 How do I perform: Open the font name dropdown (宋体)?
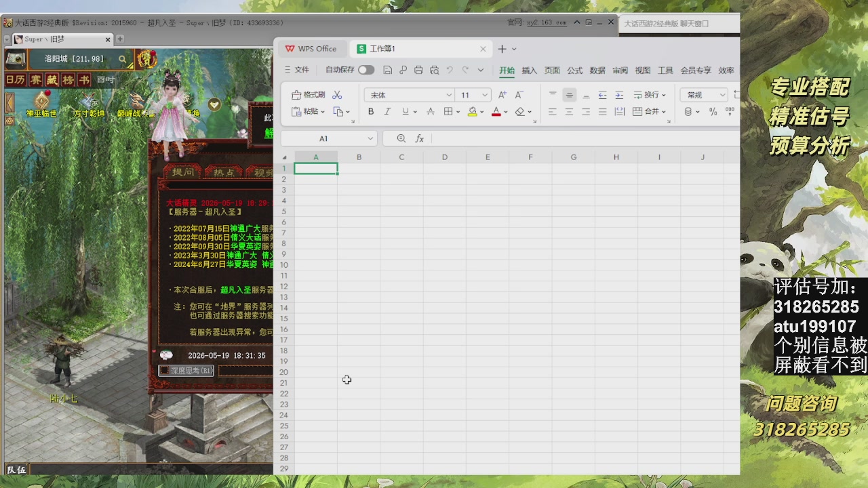coord(448,95)
